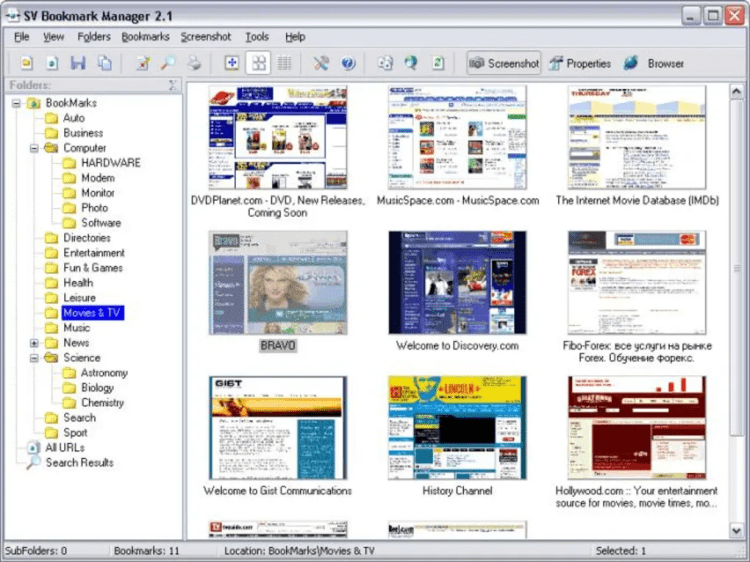This screenshot has height=562, width=750.
Task: Select the BRAVO bookmark thumbnail
Action: point(278,283)
